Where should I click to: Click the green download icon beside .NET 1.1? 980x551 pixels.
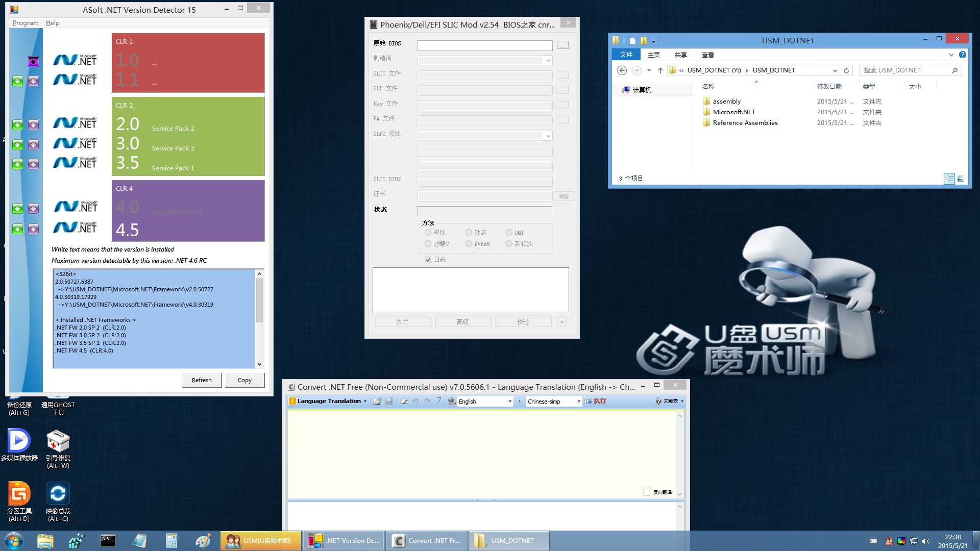point(17,81)
